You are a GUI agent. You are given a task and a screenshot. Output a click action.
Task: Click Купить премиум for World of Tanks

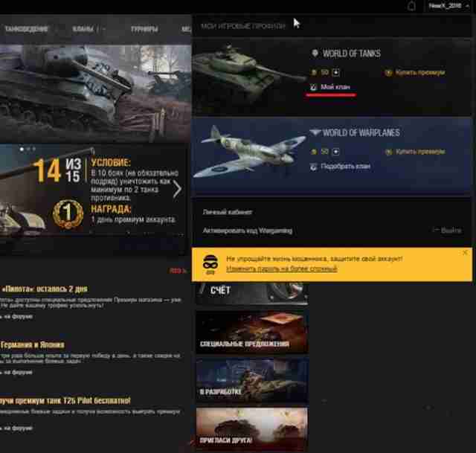pos(420,73)
